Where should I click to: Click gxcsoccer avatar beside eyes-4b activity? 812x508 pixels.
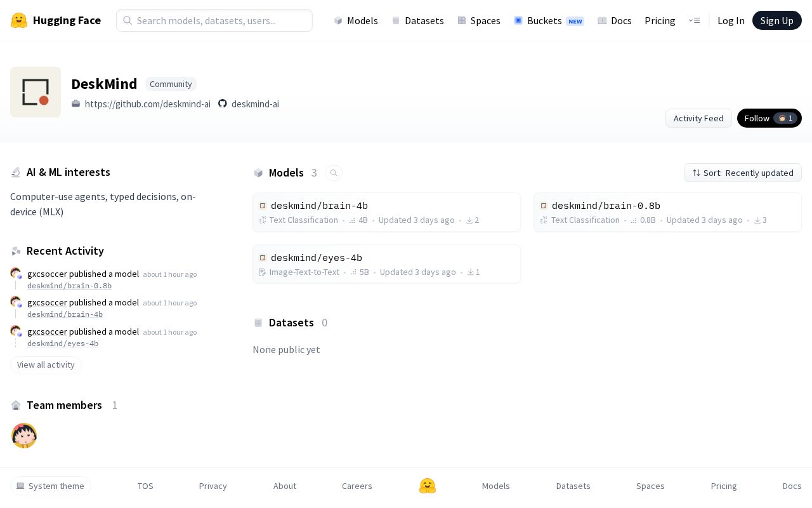point(16,331)
